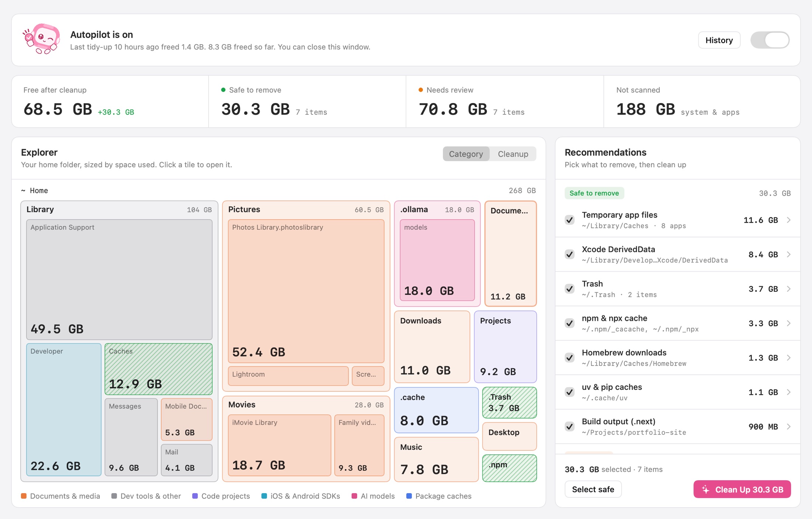
Task: Open the Projects 9.2 GB tile
Action: 505,347
